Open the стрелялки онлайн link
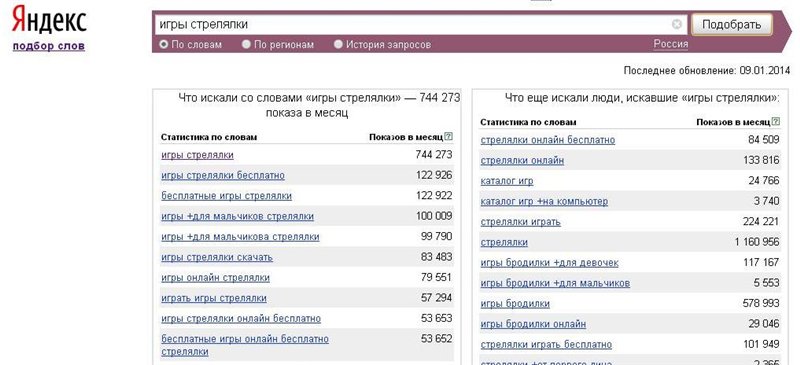 tap(522, 160)
